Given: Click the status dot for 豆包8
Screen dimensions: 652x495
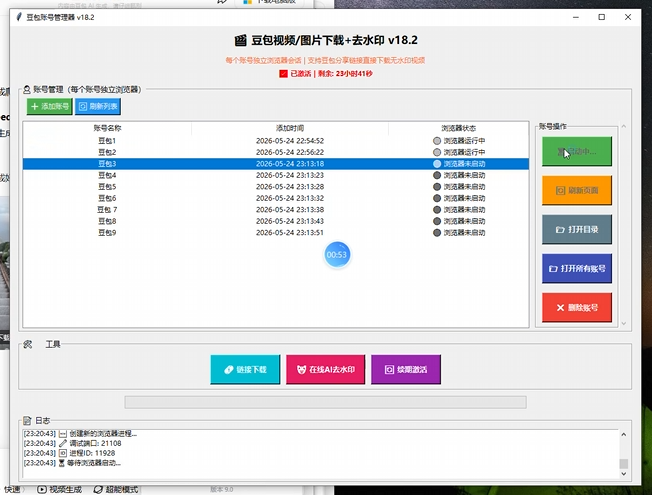Looking at the screenshot, I should tap(437, 221).
